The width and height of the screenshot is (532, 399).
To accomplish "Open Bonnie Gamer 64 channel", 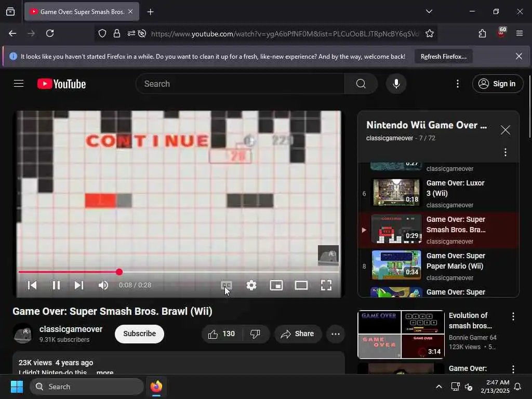I will tap(472, 338).
